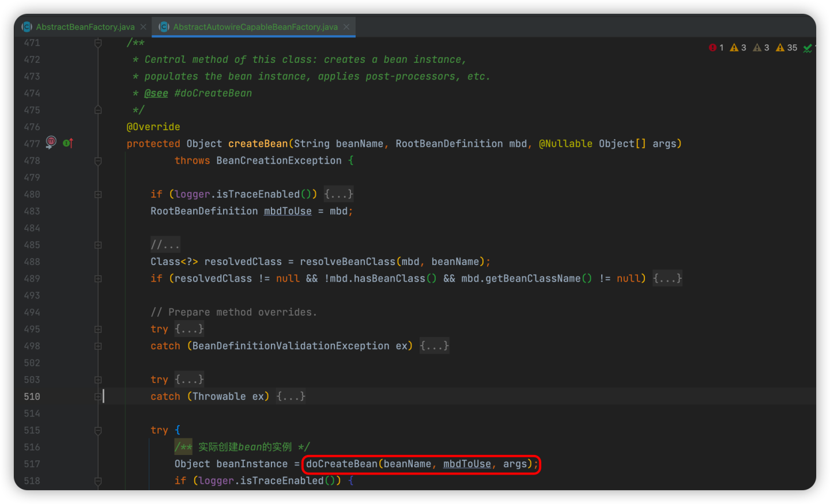Close the AbstractBeanFactory.java tab

pyautogui.click(x=143, y=27)
